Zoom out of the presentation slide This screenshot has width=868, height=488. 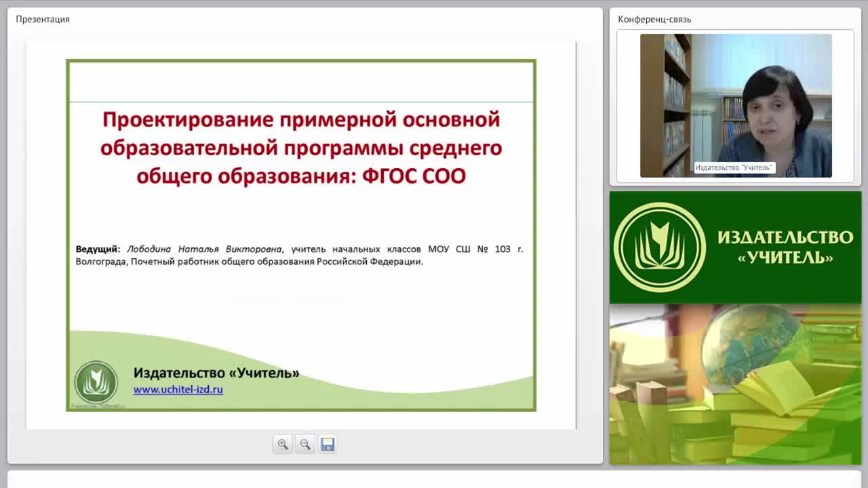point(305,445)
